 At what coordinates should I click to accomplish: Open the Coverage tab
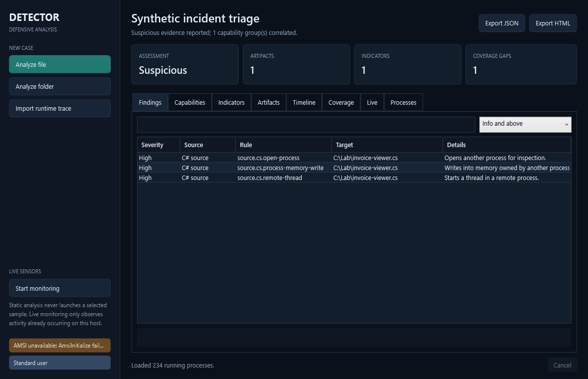(341, 102)
